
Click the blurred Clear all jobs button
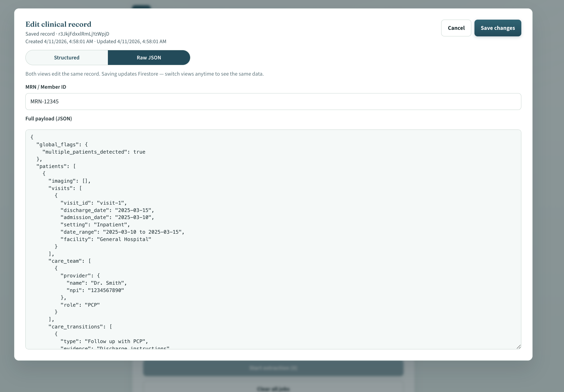pos(273,389)
